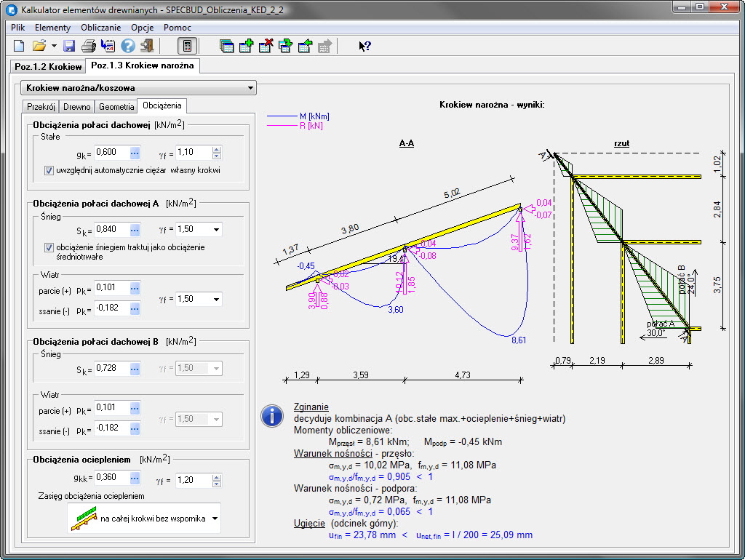
Task: Switch to the Geometria tab
Action: (x=116, y=106)
